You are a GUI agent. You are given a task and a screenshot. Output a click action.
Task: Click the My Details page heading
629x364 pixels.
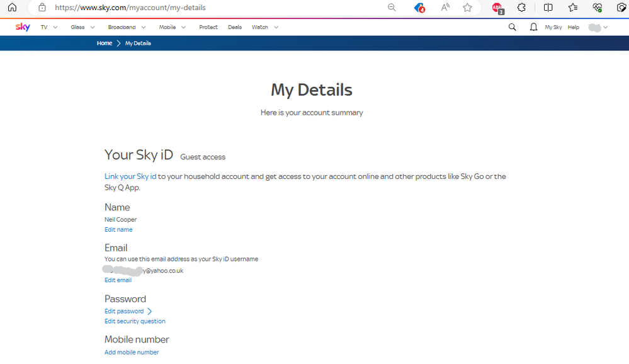pyautogui.click(x=312, y=90)
